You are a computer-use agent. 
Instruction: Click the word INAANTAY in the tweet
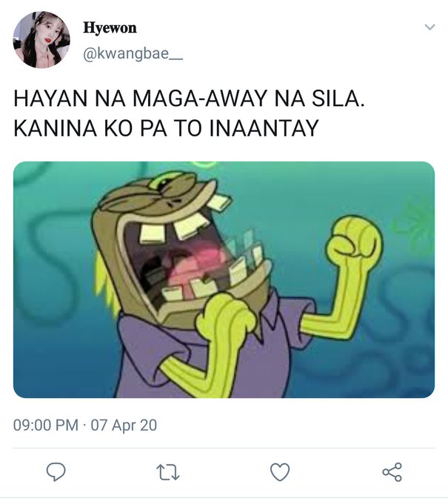(264, 127)
